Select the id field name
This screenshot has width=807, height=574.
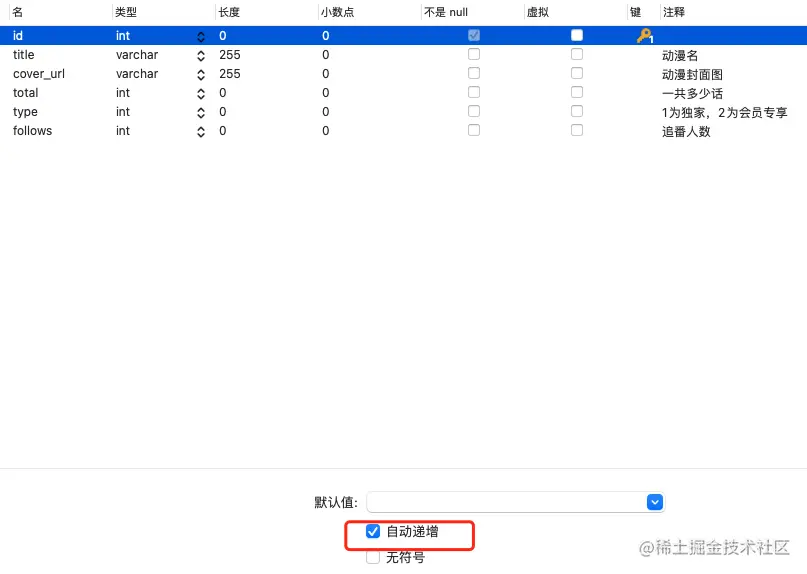(x=18, y=36)
